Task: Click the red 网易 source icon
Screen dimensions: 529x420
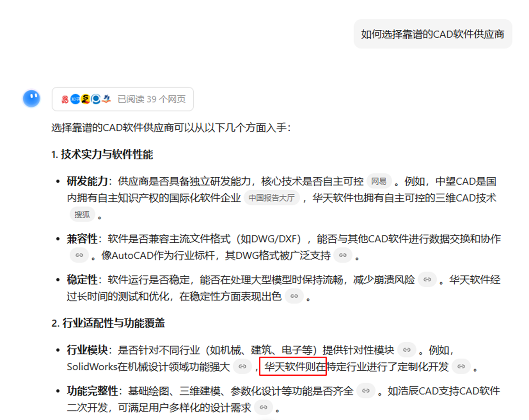Action: click(65, 99)
